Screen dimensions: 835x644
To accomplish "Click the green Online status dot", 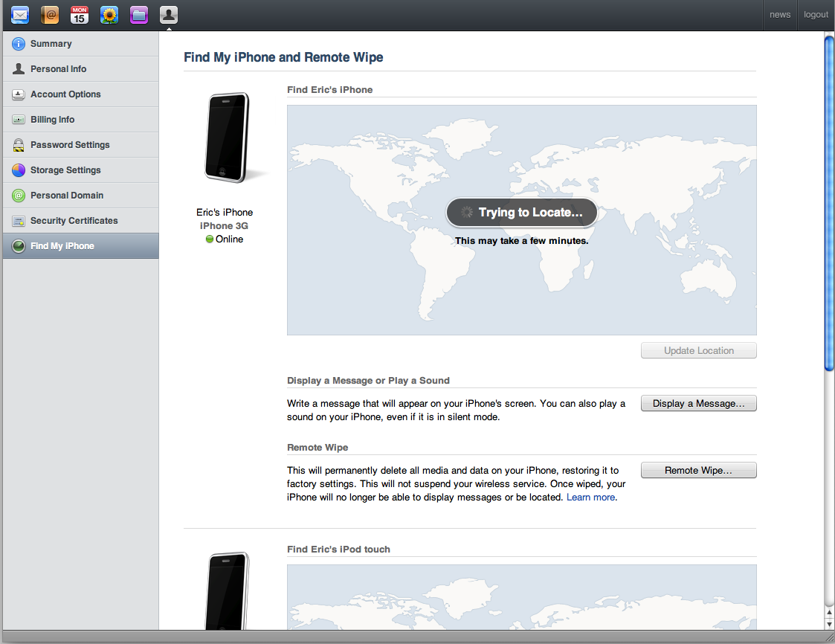I will point(209,239).
